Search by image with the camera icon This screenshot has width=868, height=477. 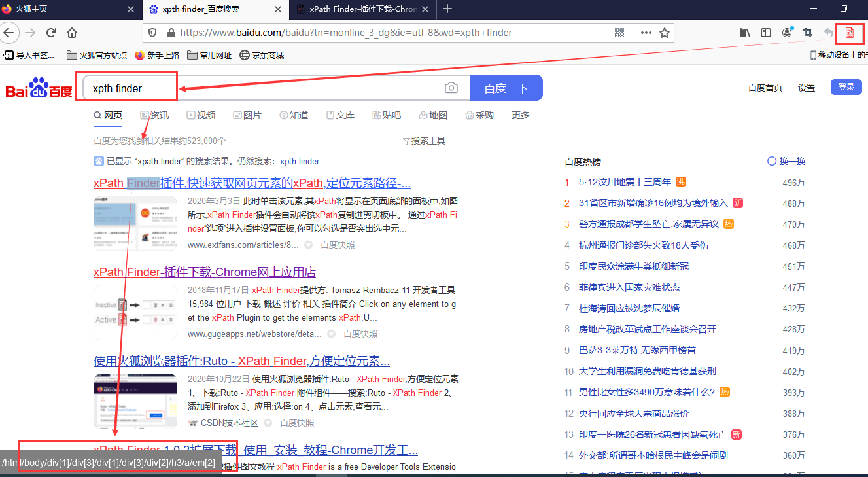451,88
